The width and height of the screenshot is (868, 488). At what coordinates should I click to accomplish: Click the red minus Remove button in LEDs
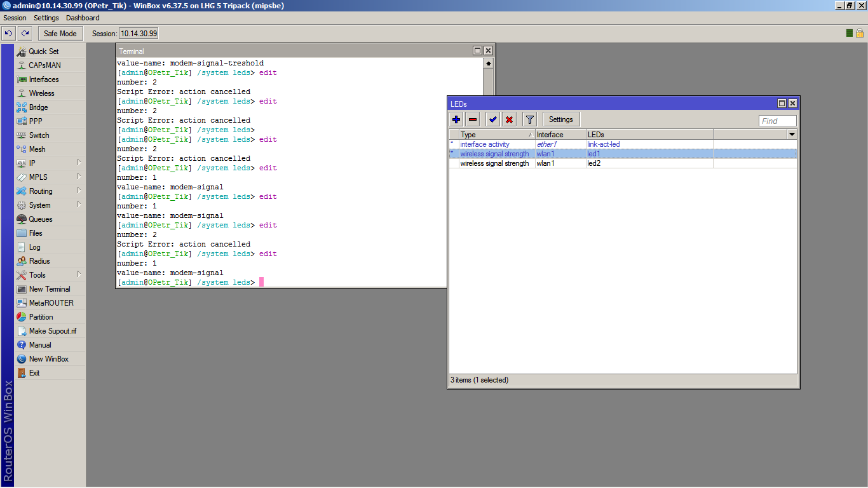click(x=473, y=119)
